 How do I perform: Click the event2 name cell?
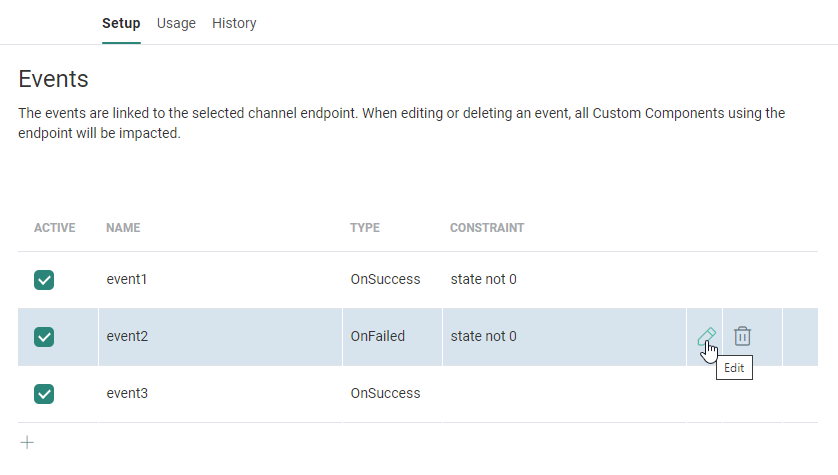click(x=127, y=337)
